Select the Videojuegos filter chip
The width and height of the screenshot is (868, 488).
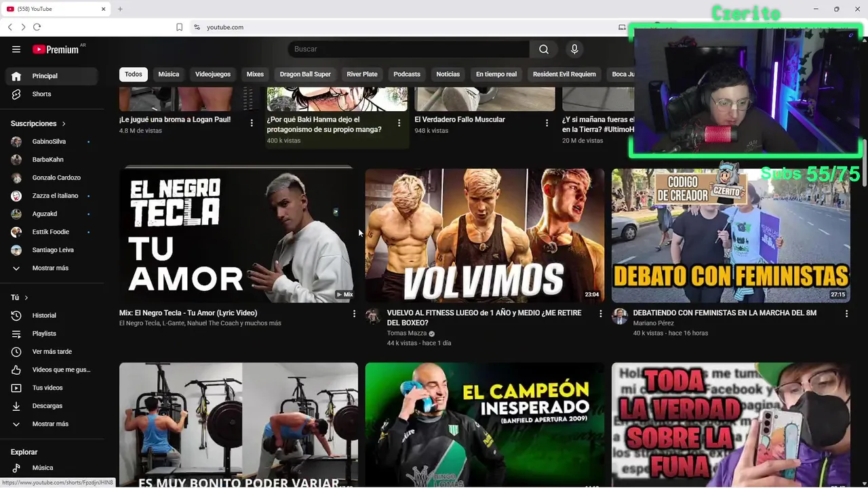point(213,74)
